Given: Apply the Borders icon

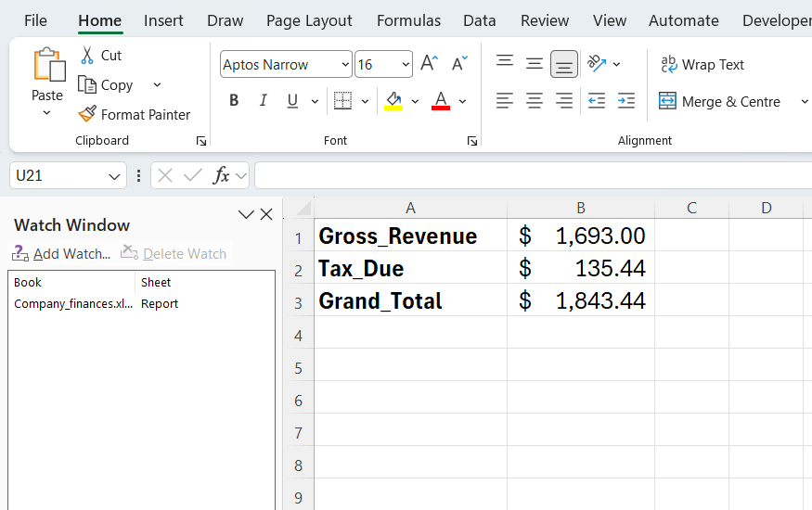Looking at the screenshot, I should coord(342,101).
